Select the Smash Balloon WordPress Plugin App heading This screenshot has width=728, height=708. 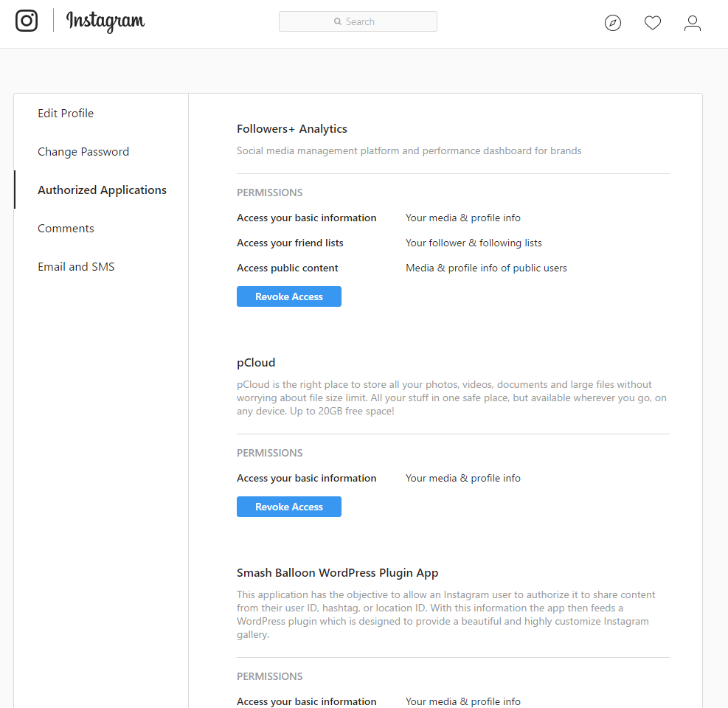[338, 573]
